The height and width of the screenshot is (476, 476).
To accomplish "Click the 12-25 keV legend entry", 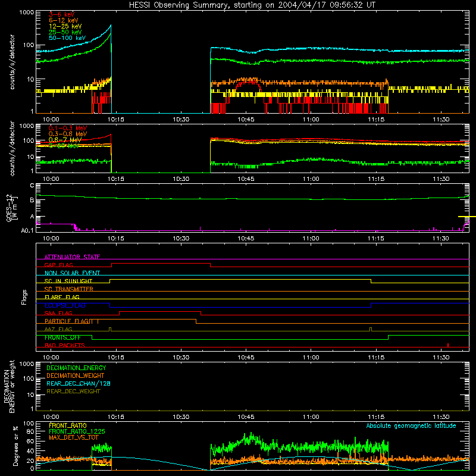I will click(x=65, y=26).
